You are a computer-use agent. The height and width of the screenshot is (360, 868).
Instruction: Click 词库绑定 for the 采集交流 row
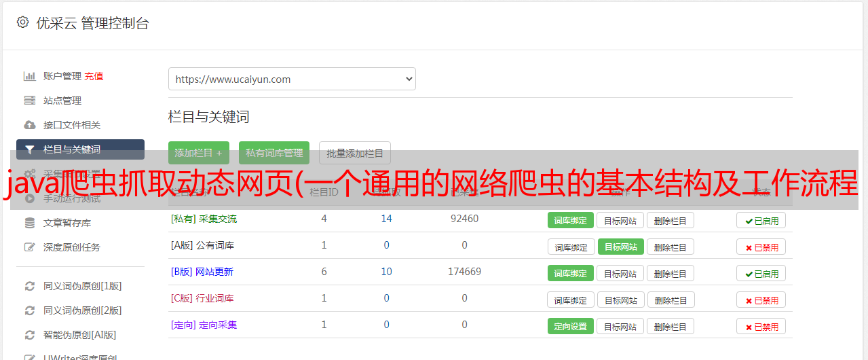click(x=571, y=220)
